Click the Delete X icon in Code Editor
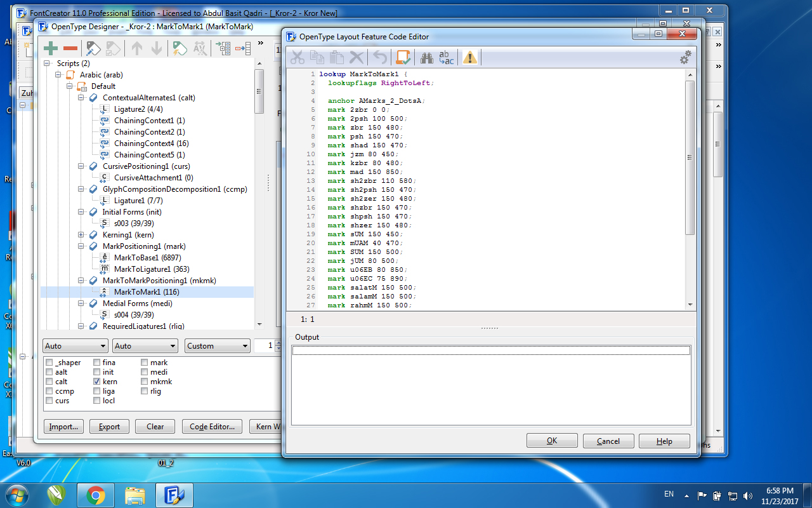812x508 pixels. (357, 58)
